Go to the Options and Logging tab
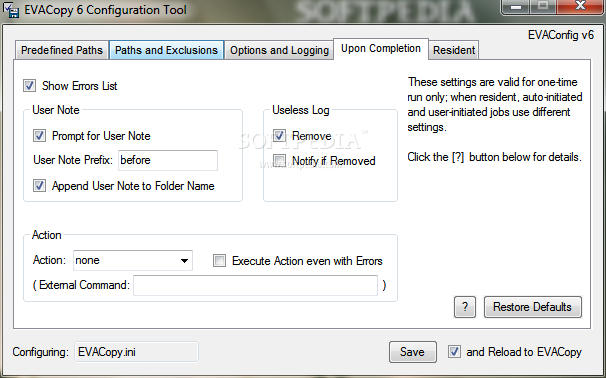606x378 pixels. tap(279, 50)
